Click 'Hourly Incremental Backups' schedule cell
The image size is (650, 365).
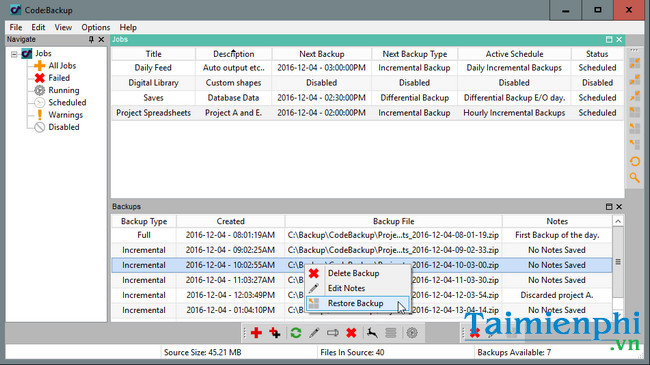[x=514, y=113]
